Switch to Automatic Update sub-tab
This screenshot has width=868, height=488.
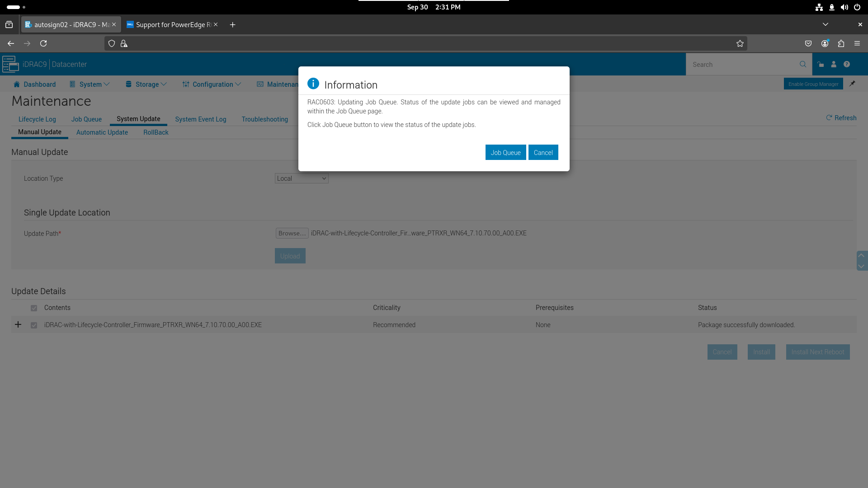tap(102, 132)
